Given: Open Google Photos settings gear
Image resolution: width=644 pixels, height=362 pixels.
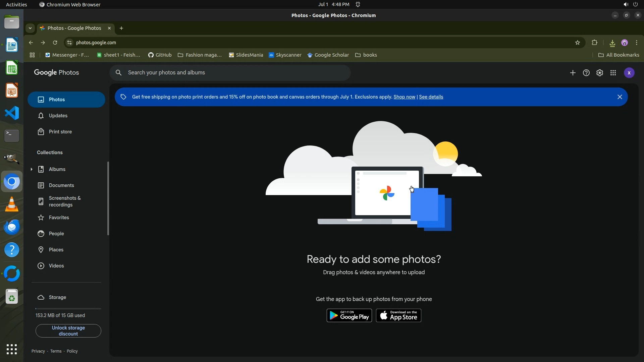Looking at the screenshot, I should [599, 73].
